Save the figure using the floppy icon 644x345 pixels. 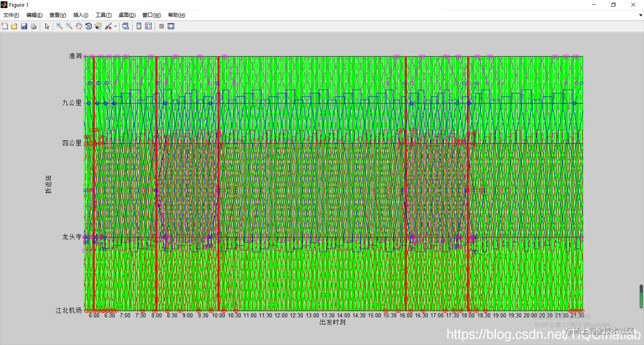[x=24, y=26]
